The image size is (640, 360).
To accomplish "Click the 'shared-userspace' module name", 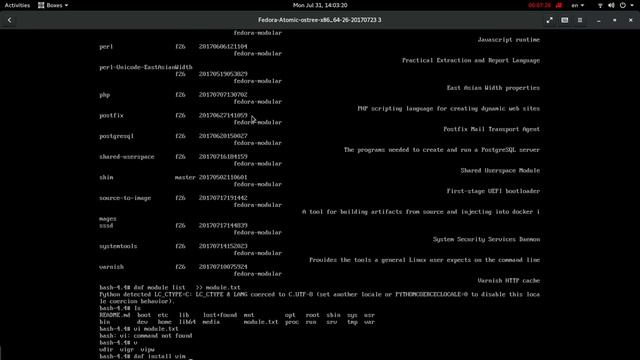I will 127,157.
